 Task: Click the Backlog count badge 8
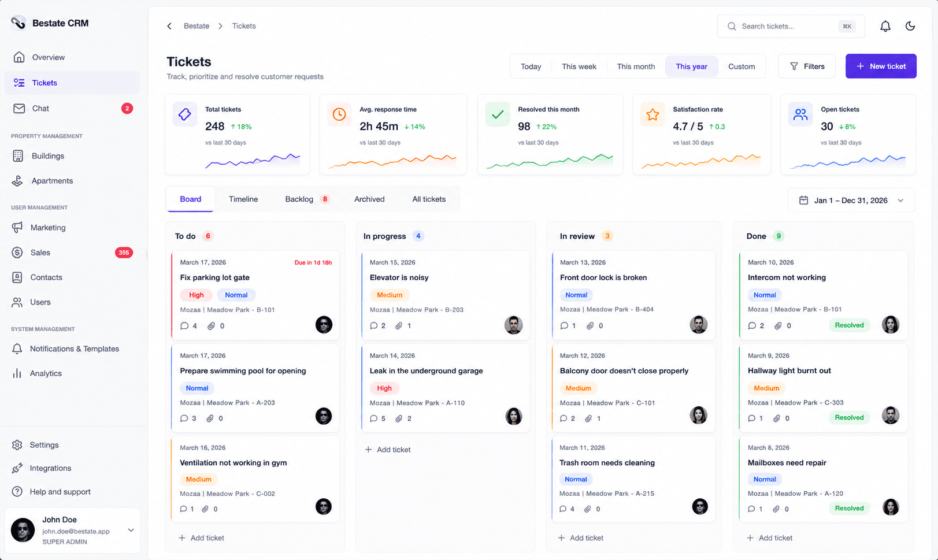pos(325,199)
